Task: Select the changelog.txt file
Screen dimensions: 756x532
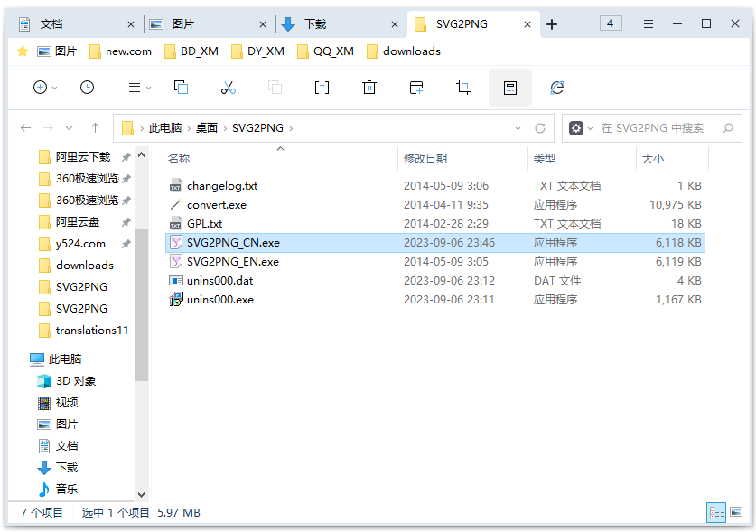Action: 434,186
